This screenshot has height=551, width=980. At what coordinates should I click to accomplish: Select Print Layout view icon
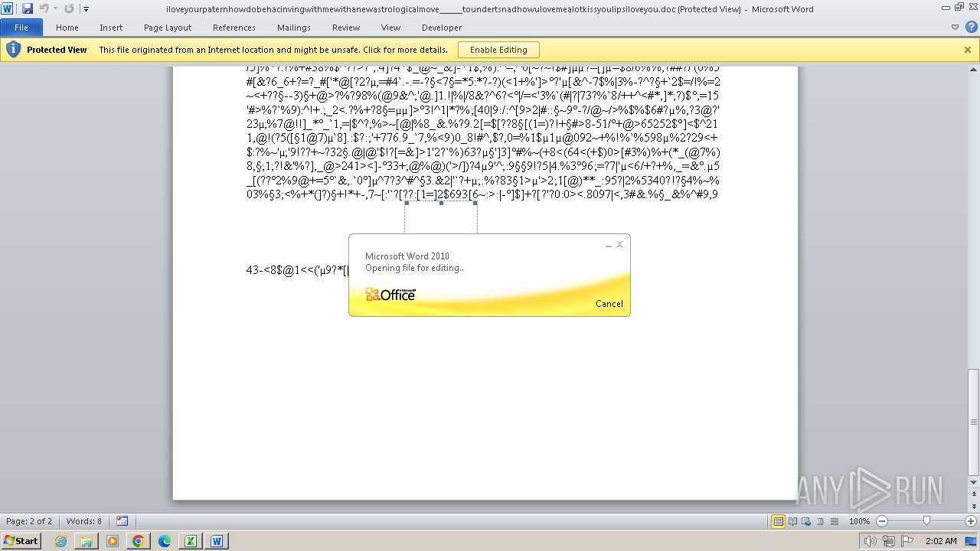779,521
